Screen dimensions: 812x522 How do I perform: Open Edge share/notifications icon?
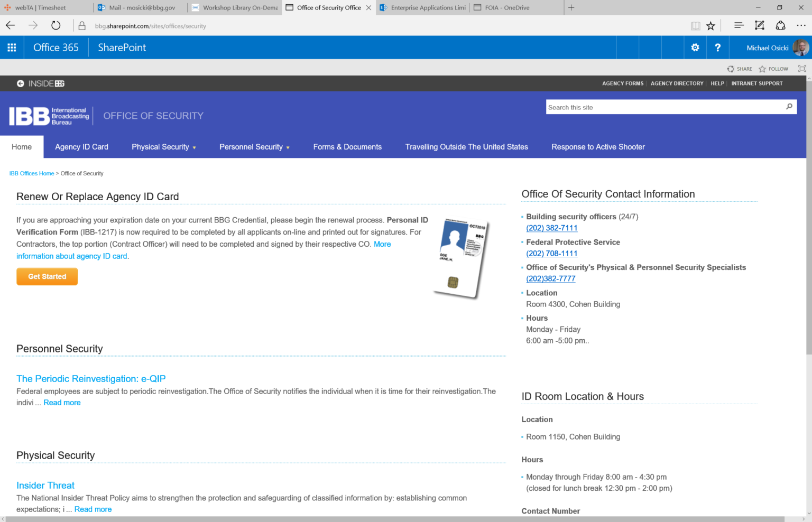780,25
